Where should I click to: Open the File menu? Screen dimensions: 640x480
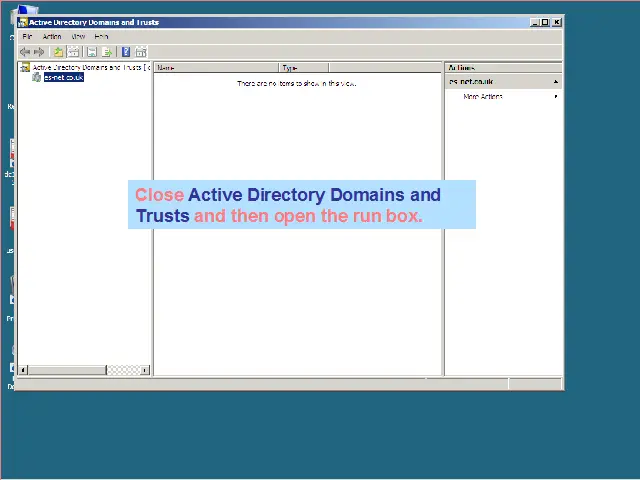point(28,36)
